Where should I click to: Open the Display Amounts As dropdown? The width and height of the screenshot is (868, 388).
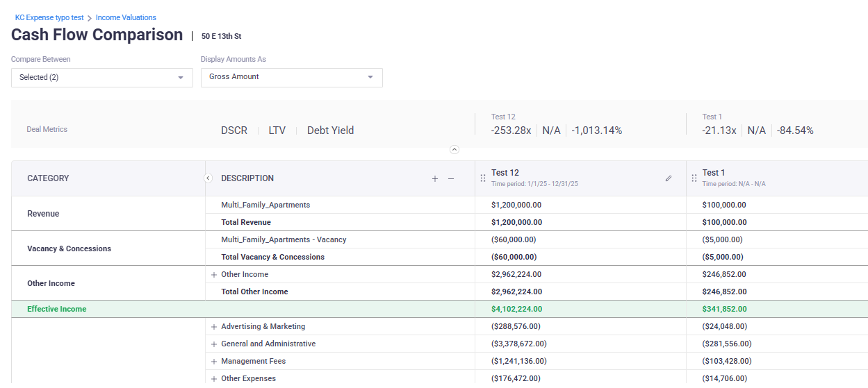point(292,77)
